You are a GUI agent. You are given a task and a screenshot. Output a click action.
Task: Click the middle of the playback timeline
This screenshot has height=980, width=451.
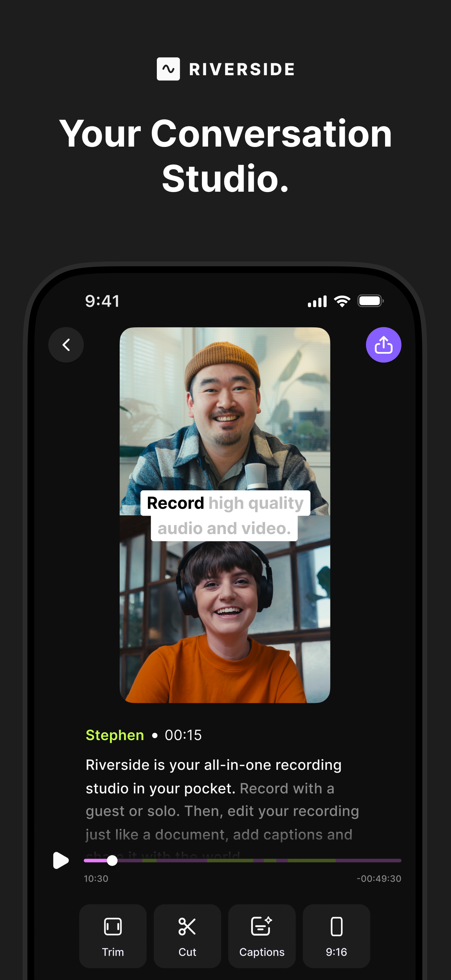pos(243,860)
